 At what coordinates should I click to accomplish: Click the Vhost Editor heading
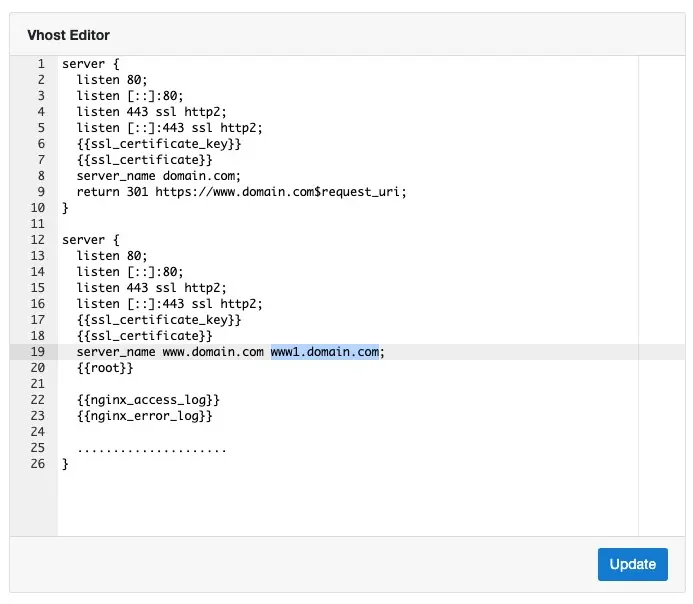69,35
